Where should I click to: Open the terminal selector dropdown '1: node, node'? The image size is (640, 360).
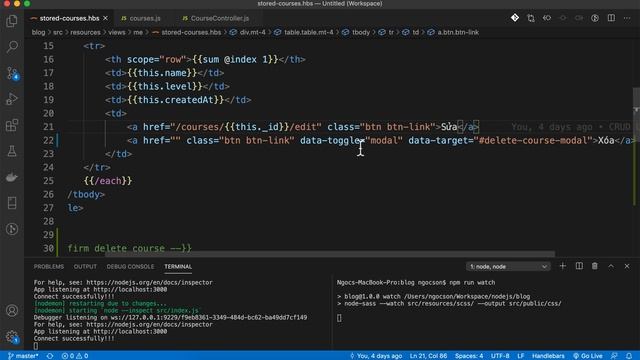(x=508, y=267)
